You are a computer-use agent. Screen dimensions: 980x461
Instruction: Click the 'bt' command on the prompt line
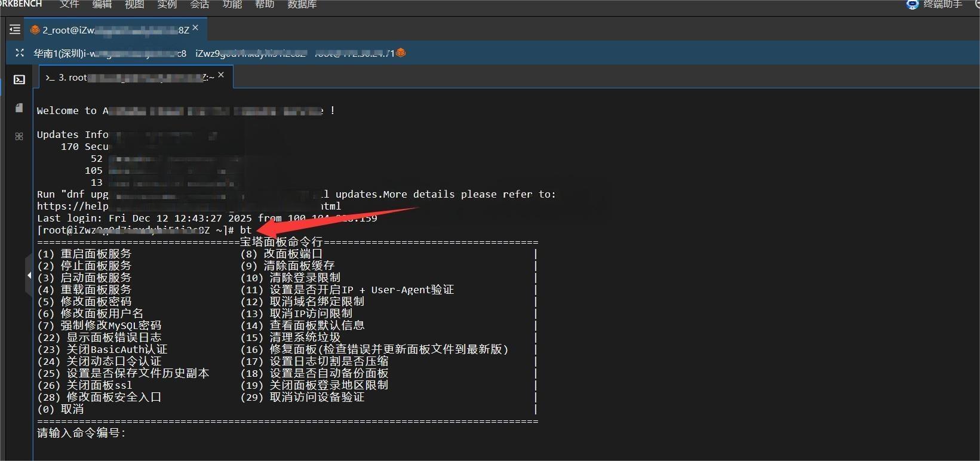point(245,230)
